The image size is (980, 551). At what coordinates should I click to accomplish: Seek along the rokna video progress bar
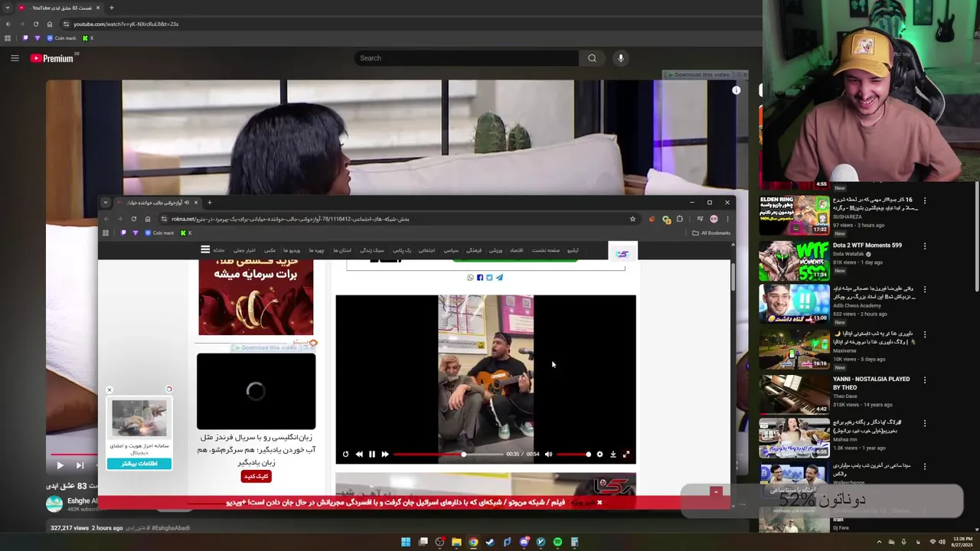point(448,454)
